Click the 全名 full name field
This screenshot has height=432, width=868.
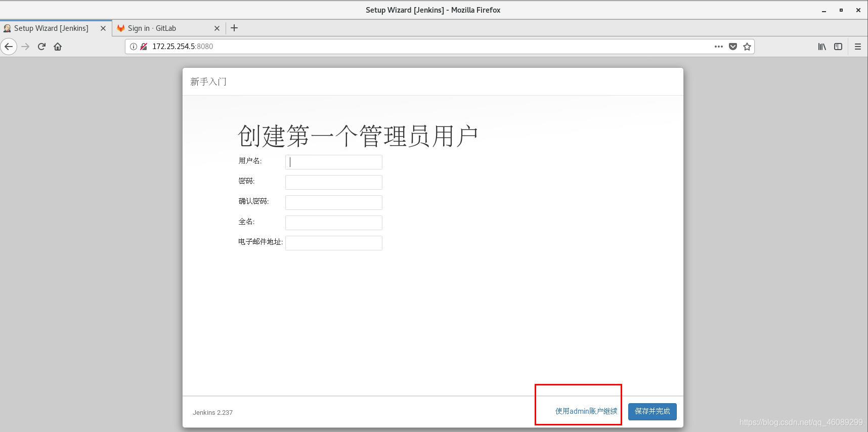(x=334, y=223)
